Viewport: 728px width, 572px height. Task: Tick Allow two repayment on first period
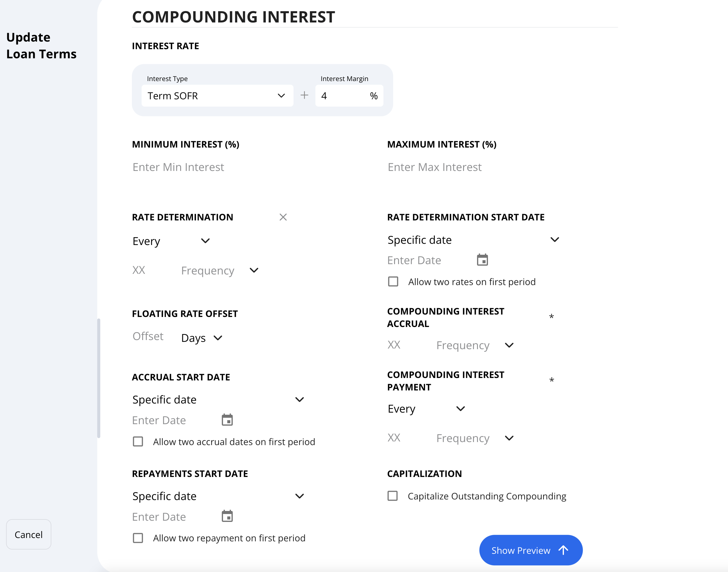pos(138,538)
